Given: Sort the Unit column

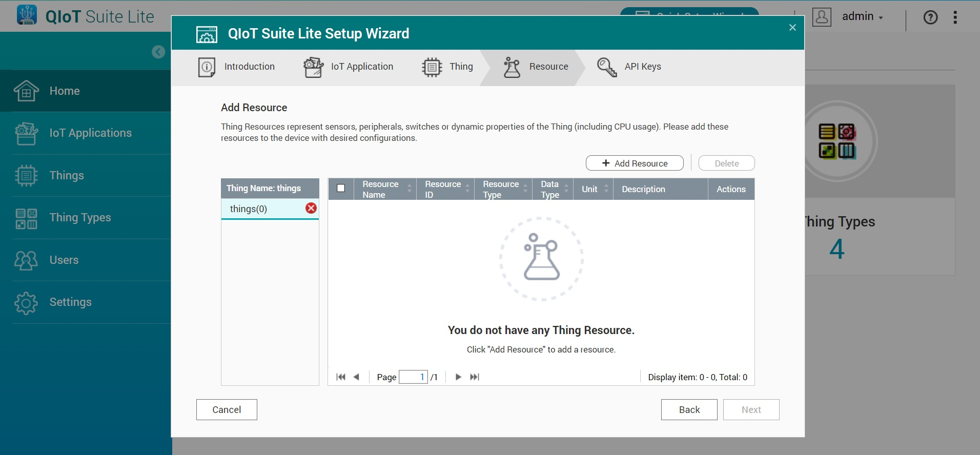Looking at the screenshot, I should (x=606, y=189).
